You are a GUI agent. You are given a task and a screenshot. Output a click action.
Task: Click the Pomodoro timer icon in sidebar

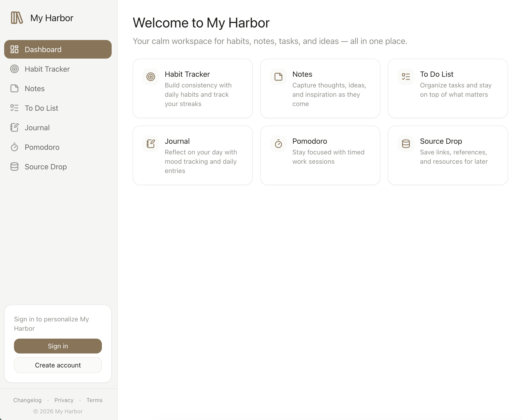[14, 147]
